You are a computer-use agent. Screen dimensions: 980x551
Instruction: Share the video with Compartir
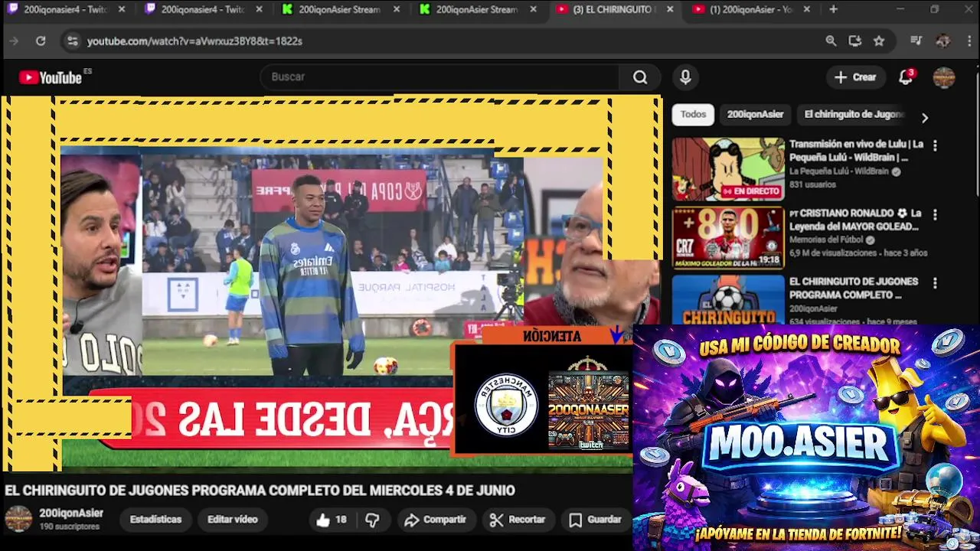[x=435, y=520]
